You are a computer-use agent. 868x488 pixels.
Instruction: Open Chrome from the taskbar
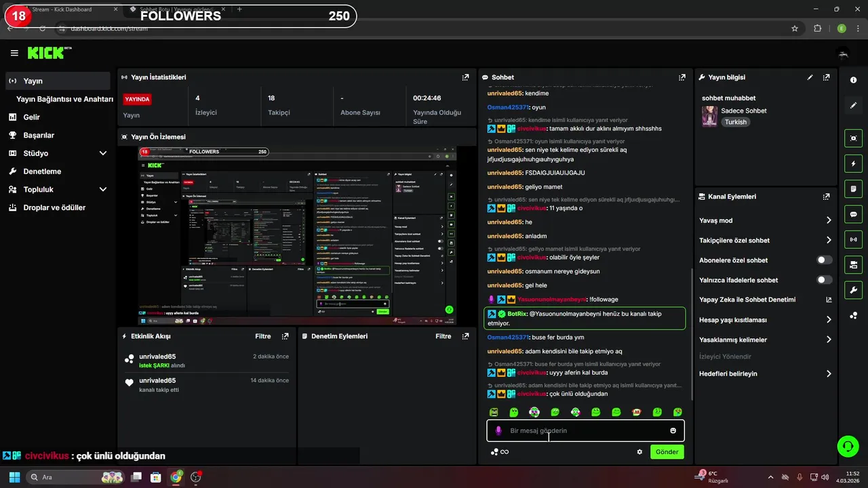[x=176, y=477]
